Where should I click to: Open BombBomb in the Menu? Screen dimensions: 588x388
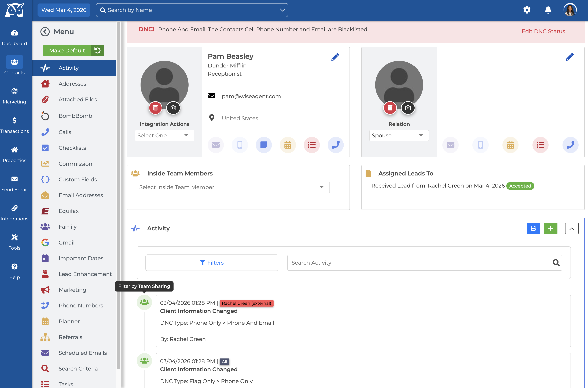pyautogui.click(x=74, y=116)
